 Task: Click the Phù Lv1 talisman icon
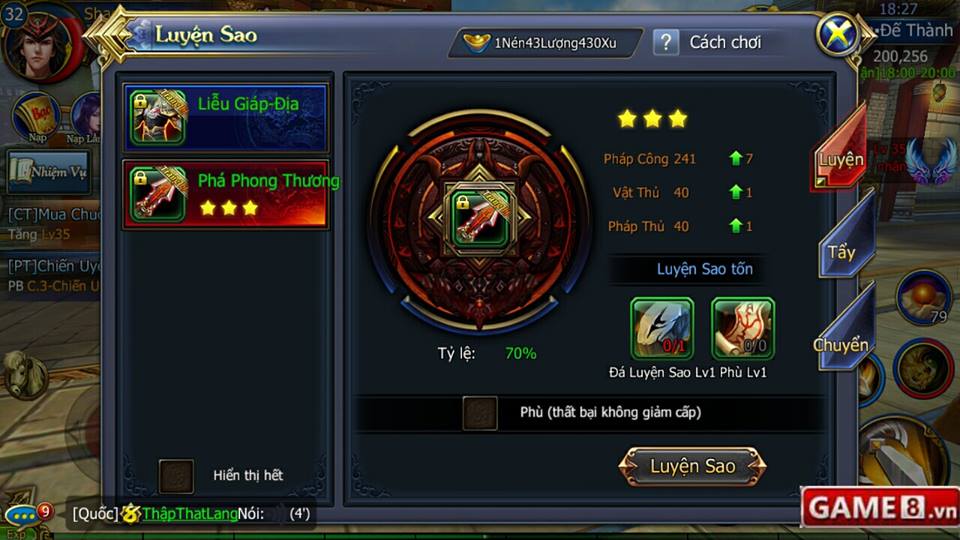click(x=743, y=329)
